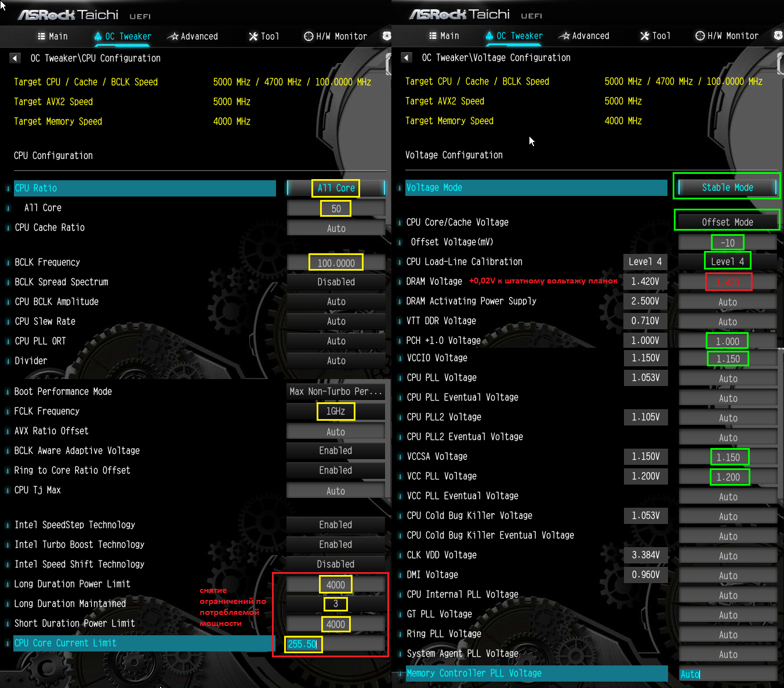The width and height of the screenshot is (784, 688).
Task: Edit the DRAM Voltage setting field 1.420
Action: (727, 282)
